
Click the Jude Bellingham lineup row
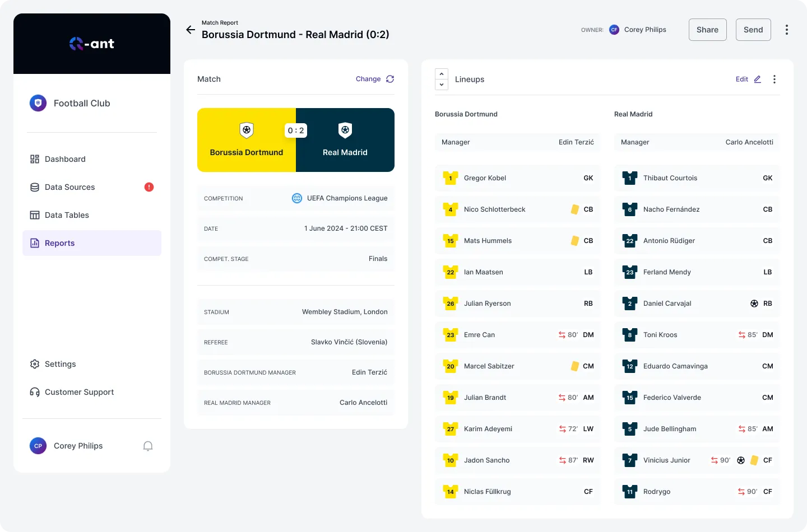[x=697, y=429]
